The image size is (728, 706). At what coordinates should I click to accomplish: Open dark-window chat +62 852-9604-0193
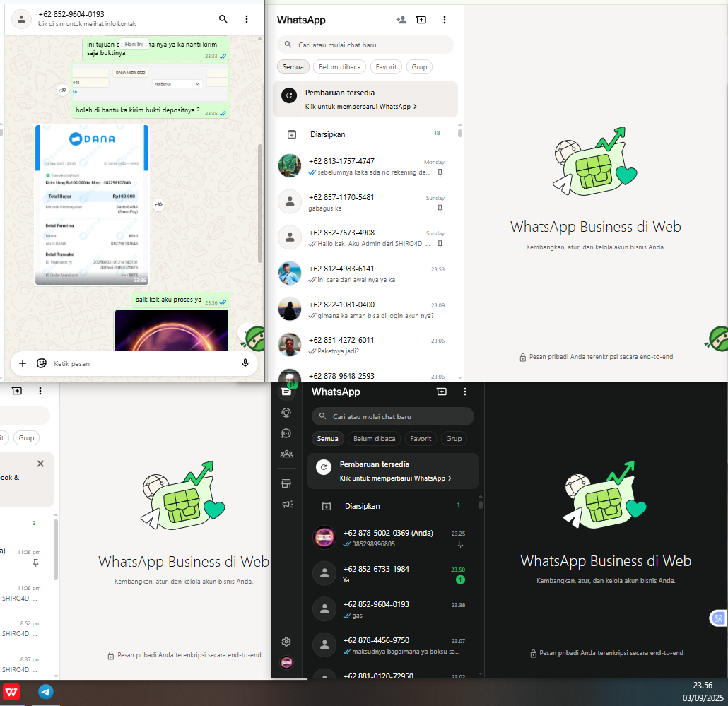tap(393, 609)
